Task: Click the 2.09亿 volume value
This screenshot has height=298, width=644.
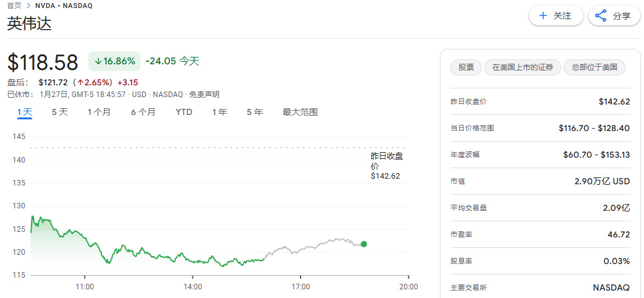Action: (x=617, y=208)
